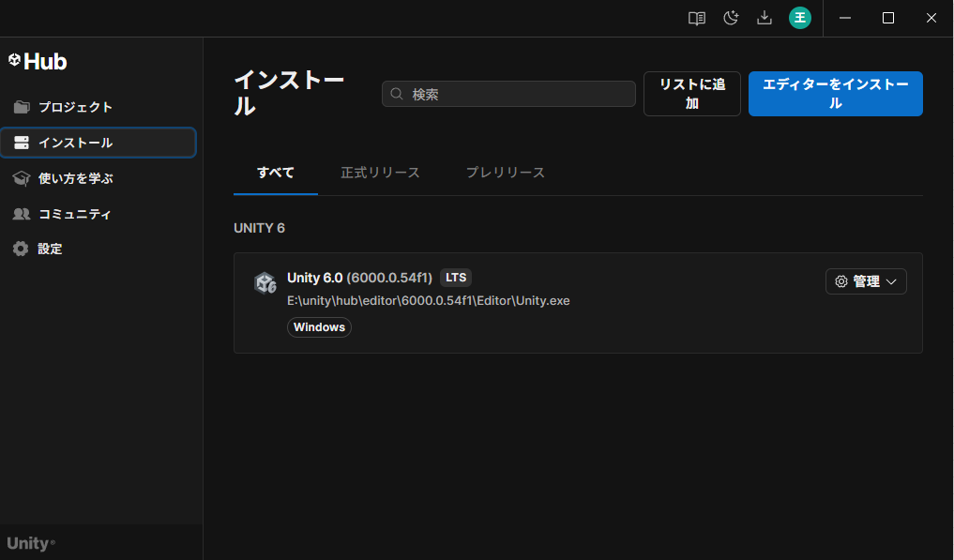Expand the 管理 dropdown
This screenshot has width=954, height=560.
pyautogui.click(x=866, y=281)
